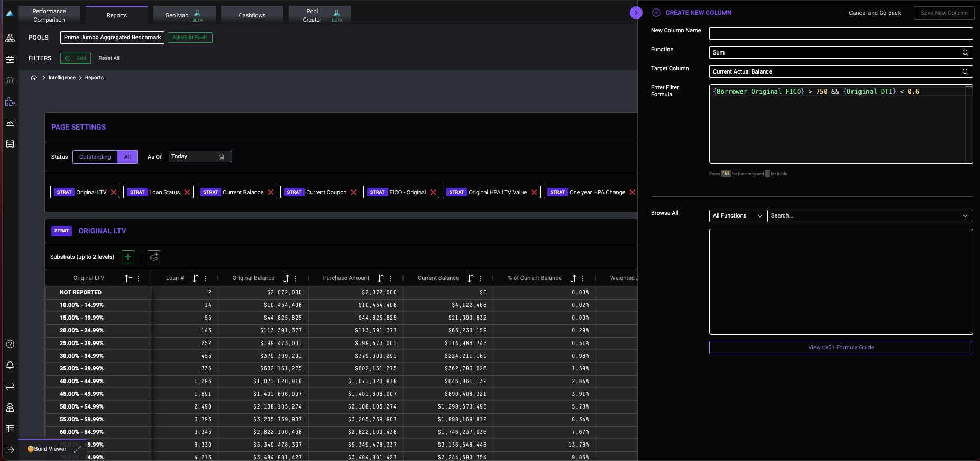This screenshot has height=461, width=980.
Task: Collapse the panel with the purple arrow button
Action: [x=636, y=13]
